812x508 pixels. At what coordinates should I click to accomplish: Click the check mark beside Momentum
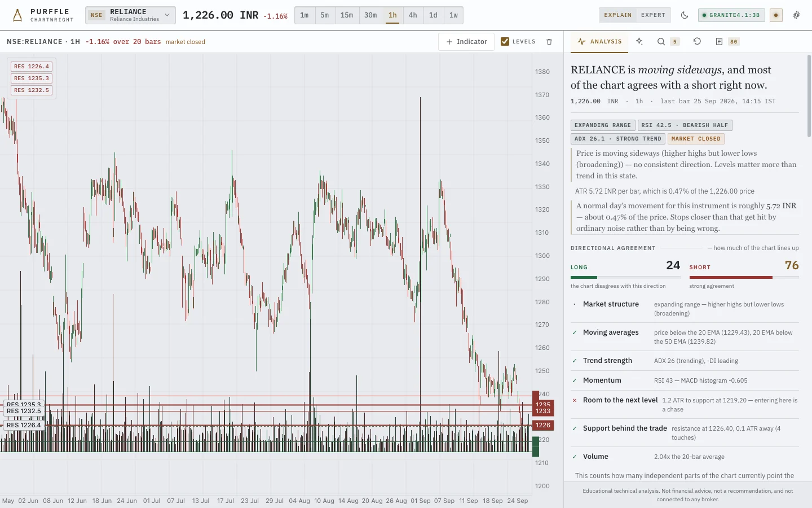[x=575, y=380]
